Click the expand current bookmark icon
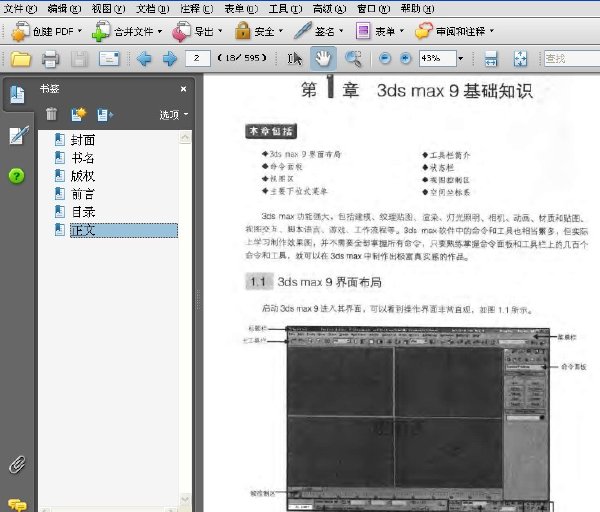The height and width of the screenshot is (512, 600). (x=105, y=114)
